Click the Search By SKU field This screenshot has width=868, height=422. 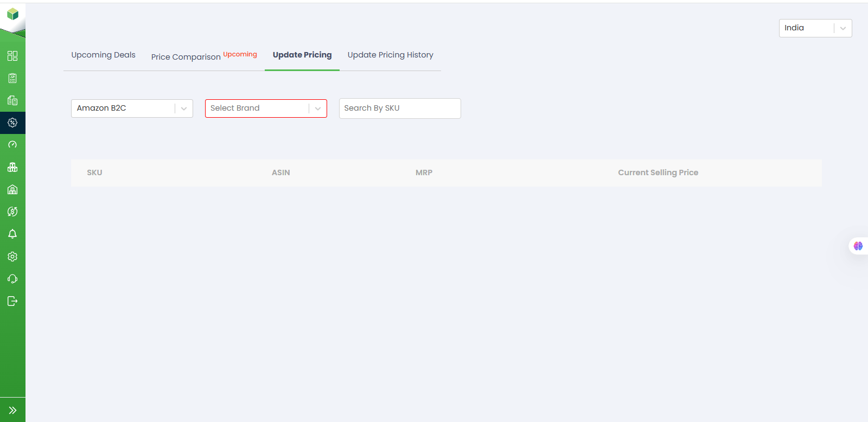(400, 108)
